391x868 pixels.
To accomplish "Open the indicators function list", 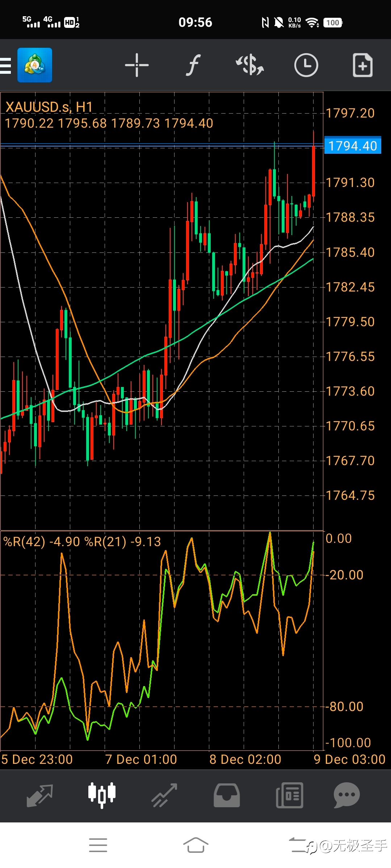I will click(x=193, y=65).
